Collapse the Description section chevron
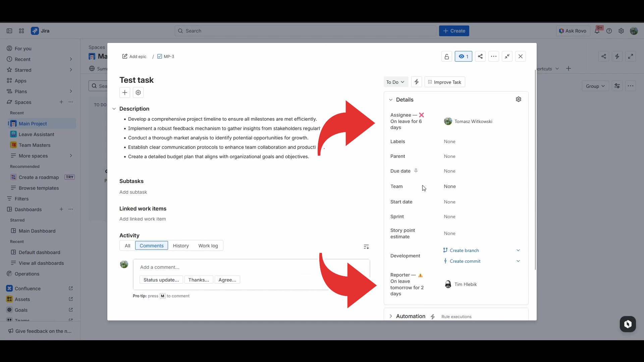Viewport: 644px width, 362px height. click(114, 109)
